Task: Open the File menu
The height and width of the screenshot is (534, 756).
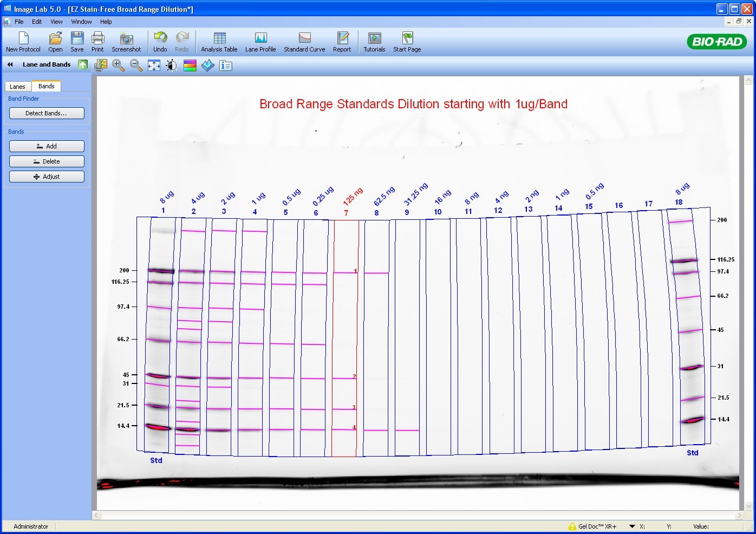Action: click(x=19, y=22)
